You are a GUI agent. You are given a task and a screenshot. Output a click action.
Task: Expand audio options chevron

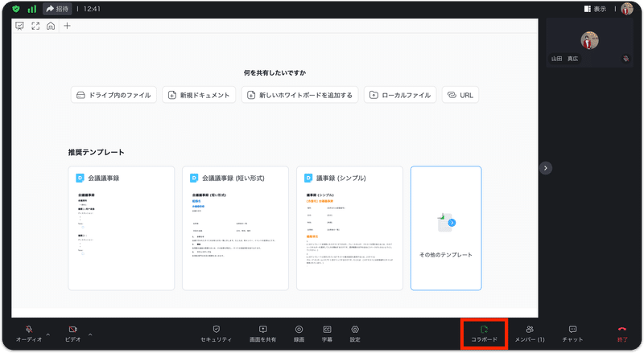point(48,335)
